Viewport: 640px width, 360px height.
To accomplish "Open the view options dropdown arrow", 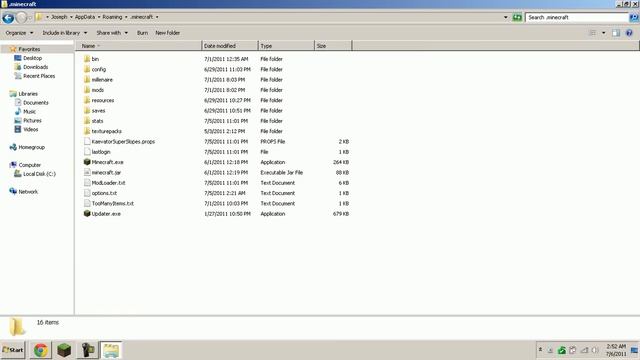I will (604, 33).
